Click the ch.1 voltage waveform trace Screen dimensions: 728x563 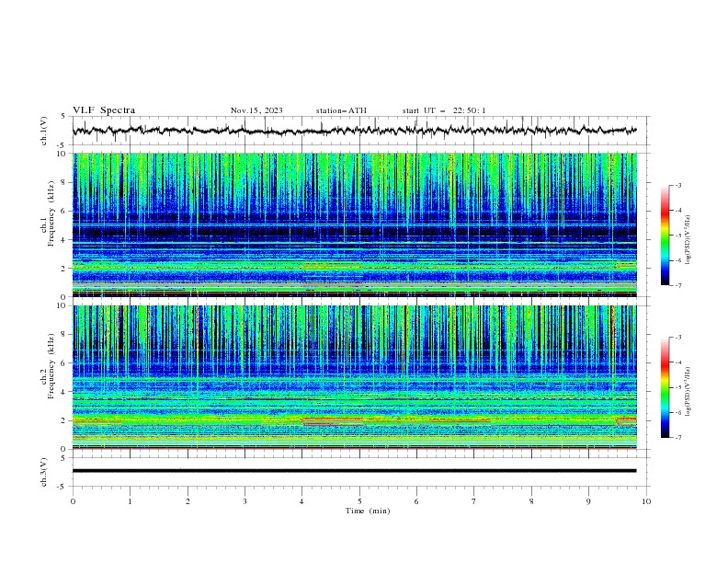click(x=354, y=131)
